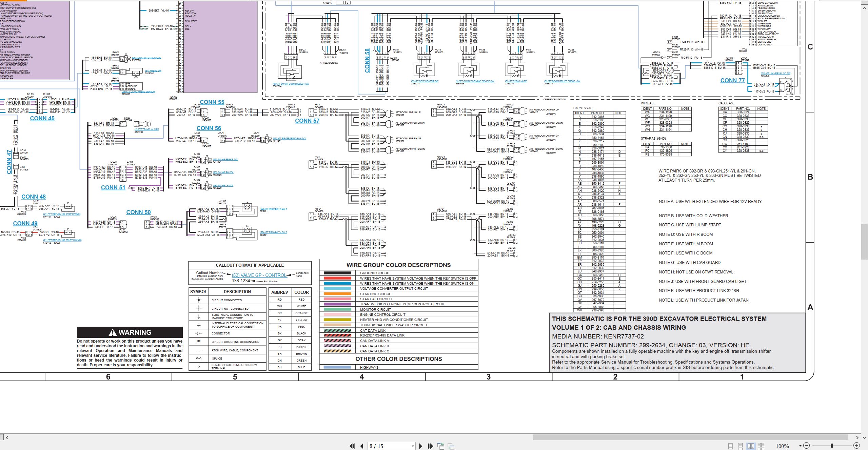The image size is (868, 450).
Task: Go to the first page
Action: pyautogui.click(x=352, y=446)
